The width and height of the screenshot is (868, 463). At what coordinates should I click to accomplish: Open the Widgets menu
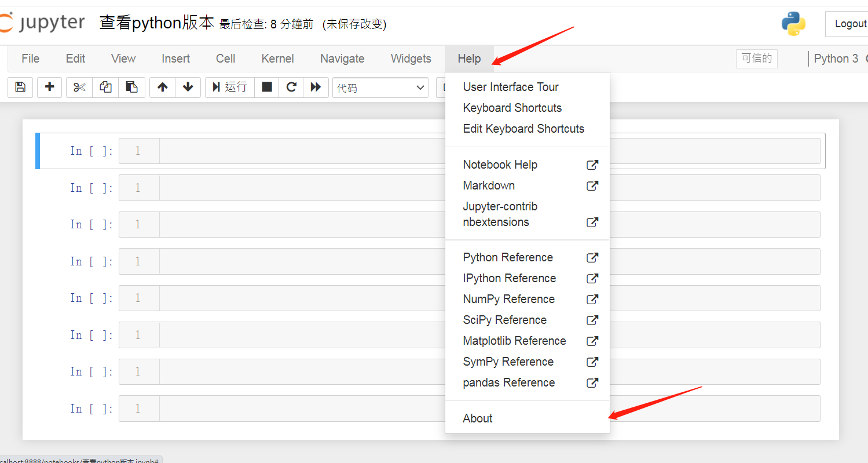point(411,59)
